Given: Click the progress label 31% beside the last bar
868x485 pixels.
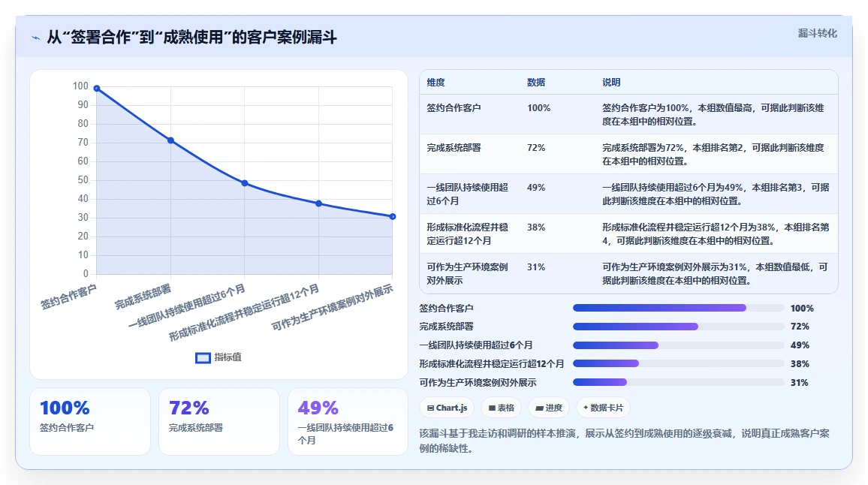Looking at the screenshot, I should [800, 383].
